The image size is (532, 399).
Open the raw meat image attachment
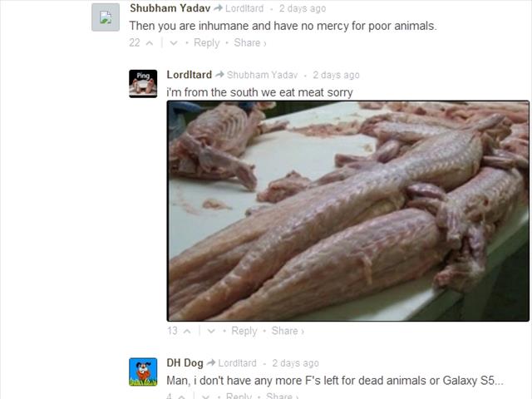[348, 211]
